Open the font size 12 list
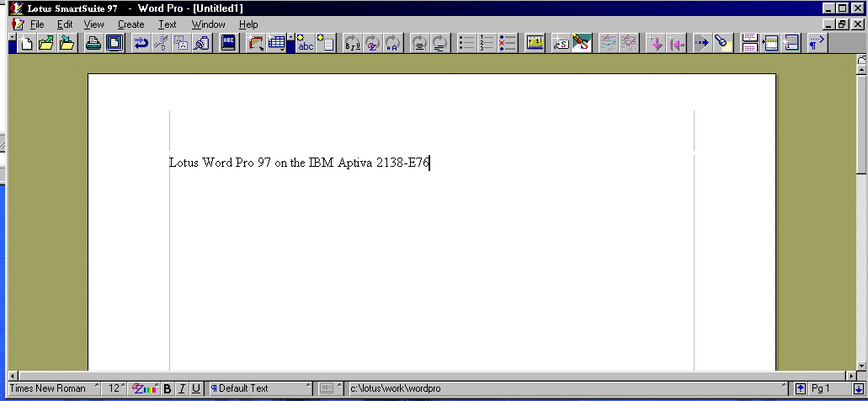Viewport: 868px width, 401px height. (x=116, y=388)
